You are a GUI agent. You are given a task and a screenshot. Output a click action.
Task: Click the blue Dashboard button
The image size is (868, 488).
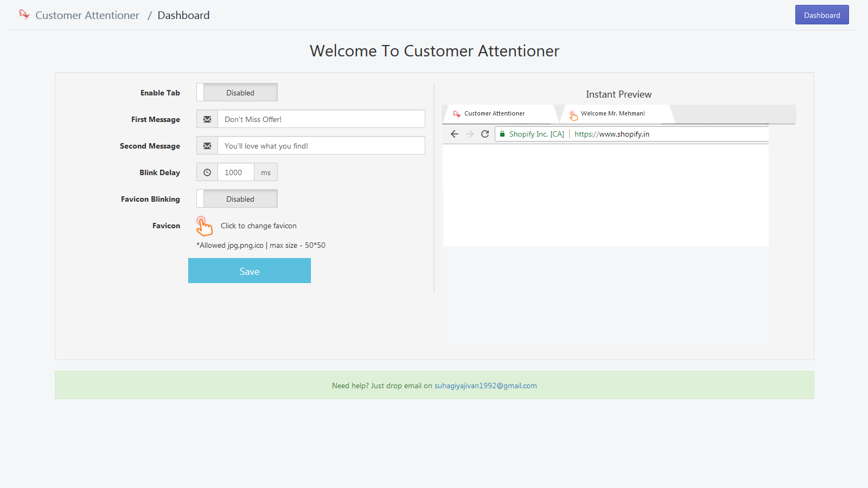[x=822, y=15]
